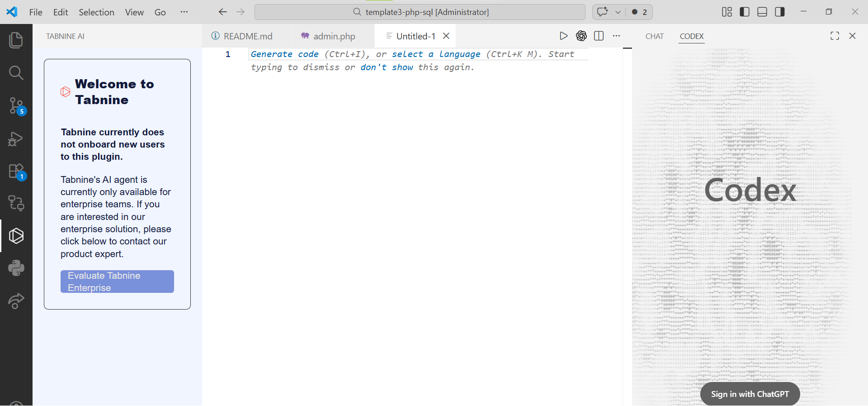
Task: Click the command center search box
Action: [x=420, y=12]
